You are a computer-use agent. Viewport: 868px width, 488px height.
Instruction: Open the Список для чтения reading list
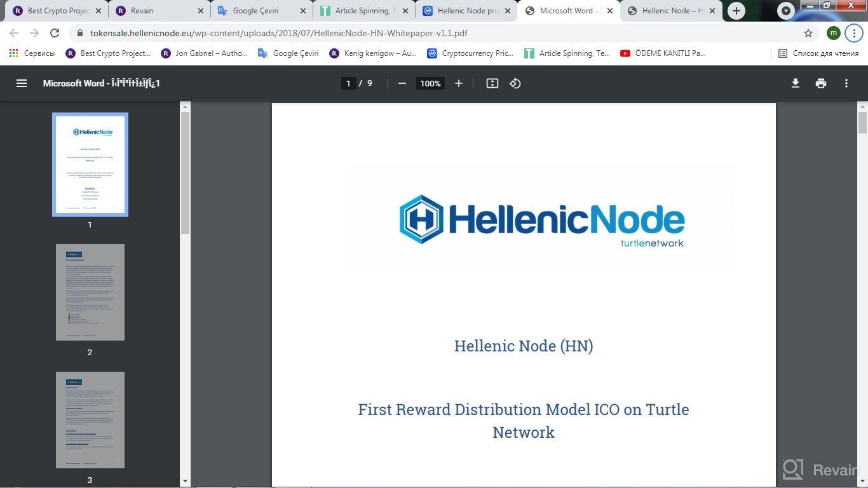point(818,53)
